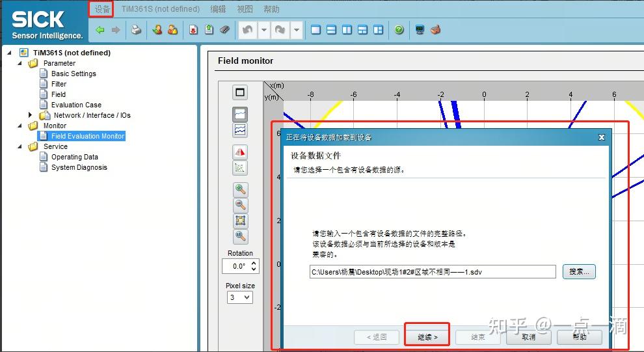
Task: Click the printer icon in toolbar
Action: point(136,30)
